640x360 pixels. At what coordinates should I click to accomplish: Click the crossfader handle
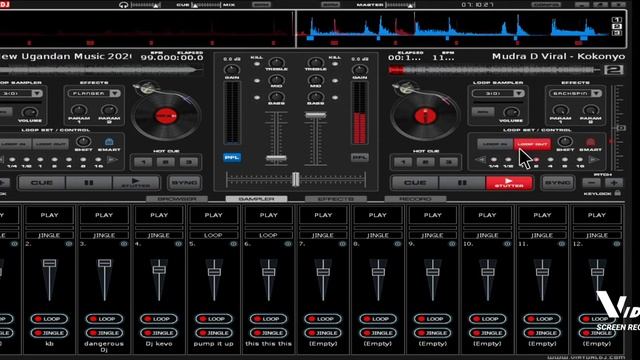coord(296,179)
